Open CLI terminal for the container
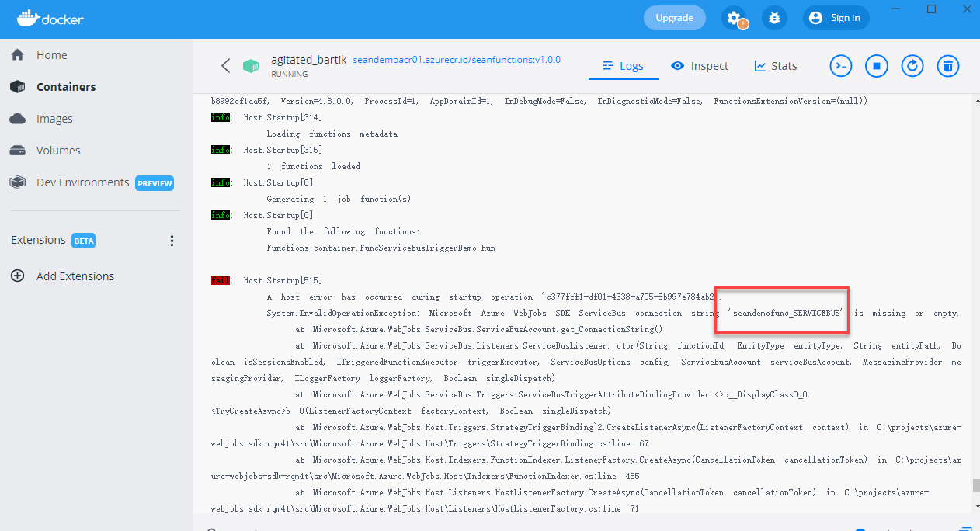Viewport: 980px width, 531px height. (x=841, y=66)
